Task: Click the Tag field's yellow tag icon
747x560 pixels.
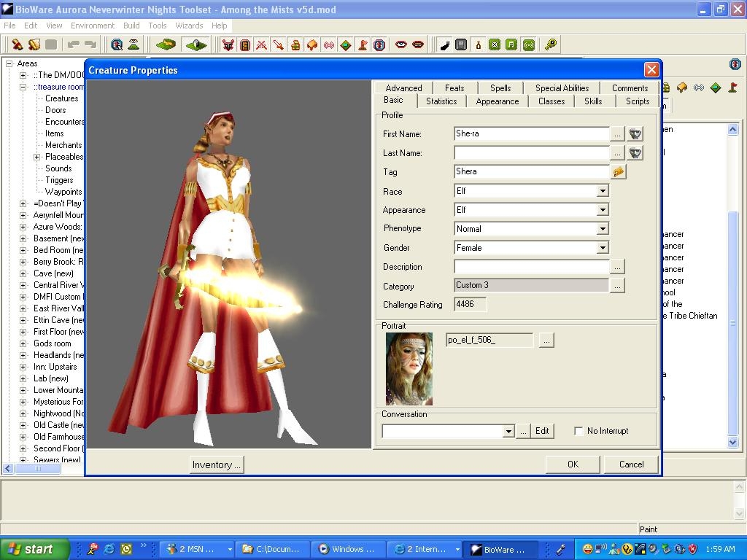Action: tap(619, 172)
